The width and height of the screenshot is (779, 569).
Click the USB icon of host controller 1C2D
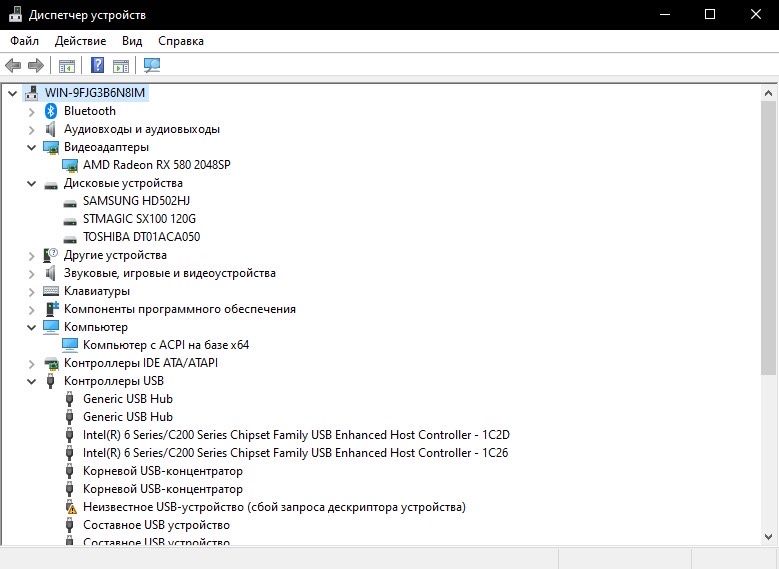(70, 435)
